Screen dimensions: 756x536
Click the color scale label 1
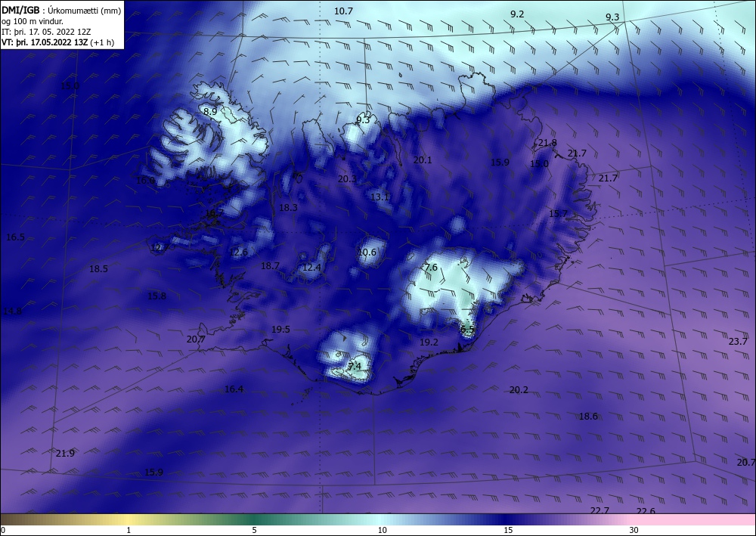129,530
